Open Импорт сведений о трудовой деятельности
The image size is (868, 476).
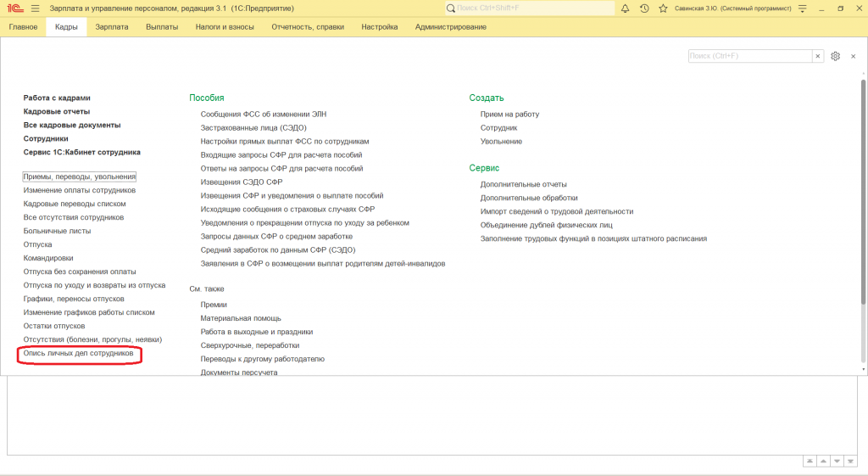(x=557, y=211)
